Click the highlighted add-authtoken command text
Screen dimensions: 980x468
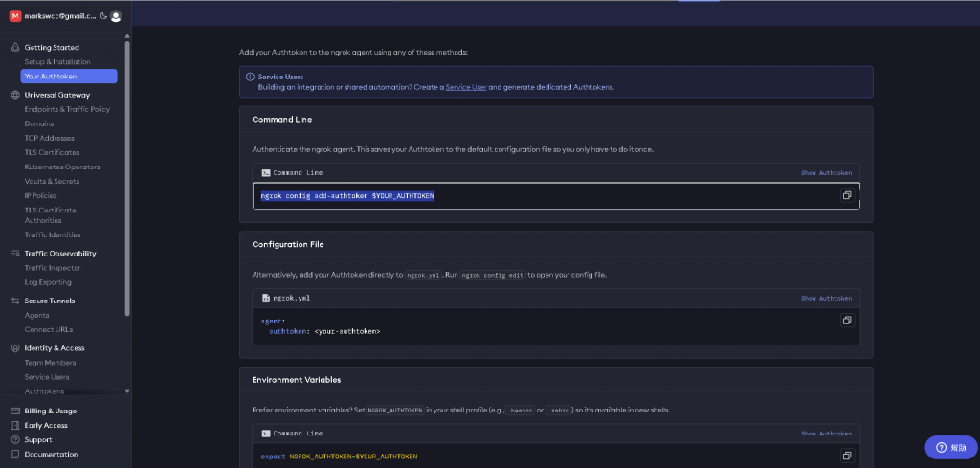[x=347, y=196]
